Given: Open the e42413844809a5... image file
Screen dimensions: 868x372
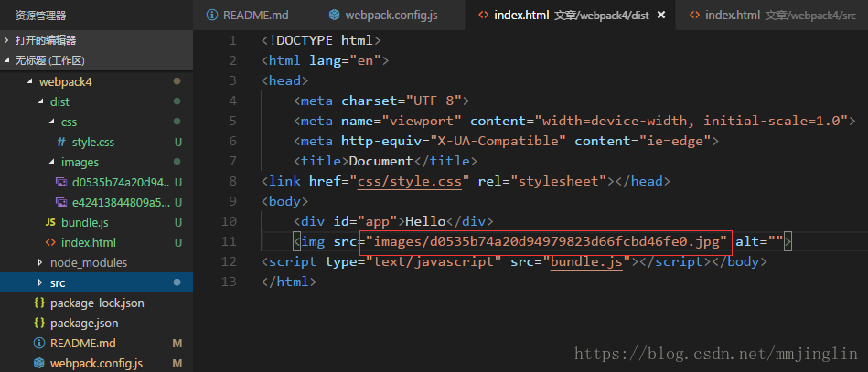Looking at the screenshot, I should 122,203.
